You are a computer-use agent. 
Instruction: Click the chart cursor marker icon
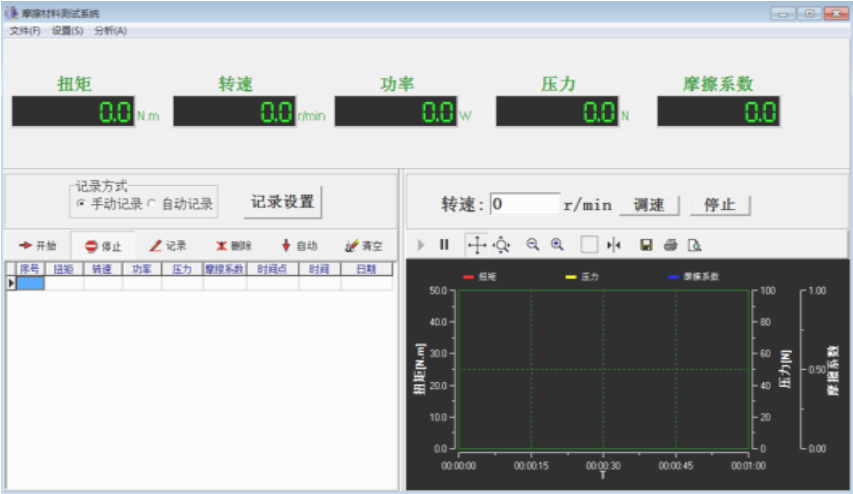[613, 245]
